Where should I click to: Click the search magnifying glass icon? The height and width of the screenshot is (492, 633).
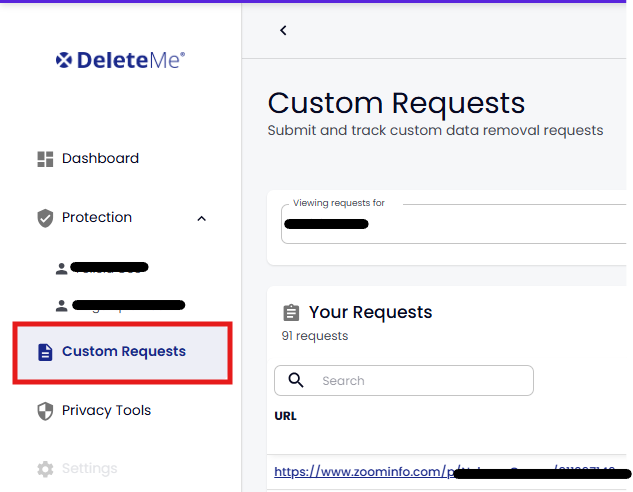296,380
